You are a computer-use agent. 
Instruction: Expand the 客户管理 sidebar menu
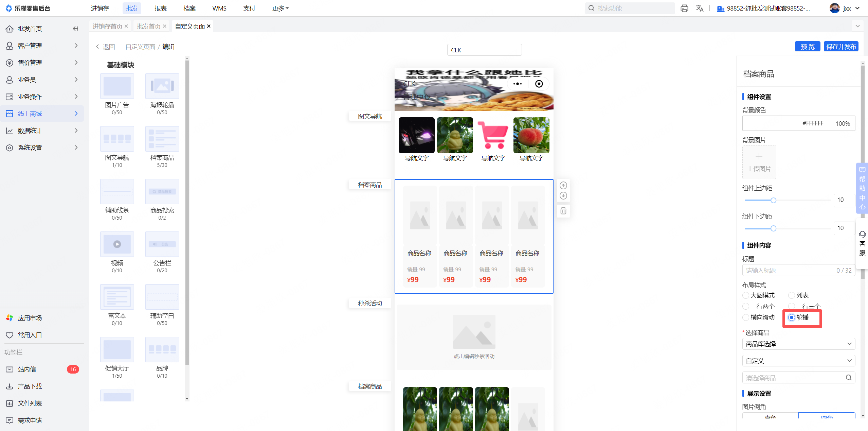click(x=42, y=46)
